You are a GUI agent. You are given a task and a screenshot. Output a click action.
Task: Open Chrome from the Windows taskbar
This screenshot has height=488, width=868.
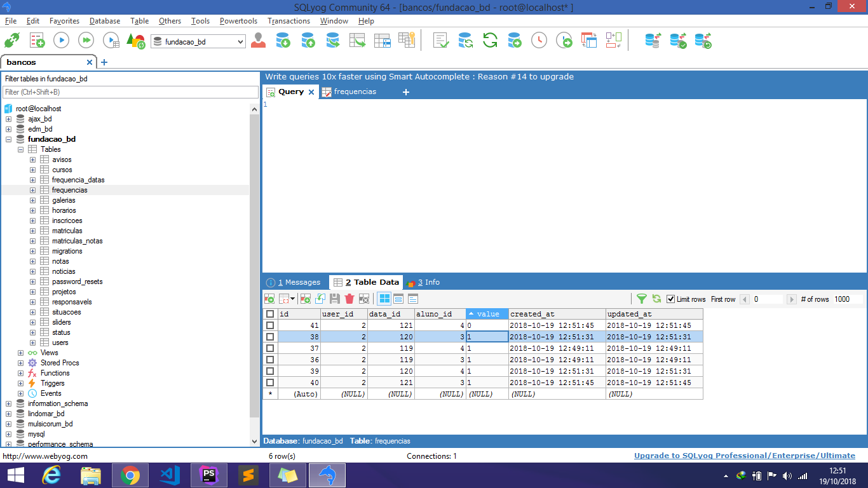130,475
